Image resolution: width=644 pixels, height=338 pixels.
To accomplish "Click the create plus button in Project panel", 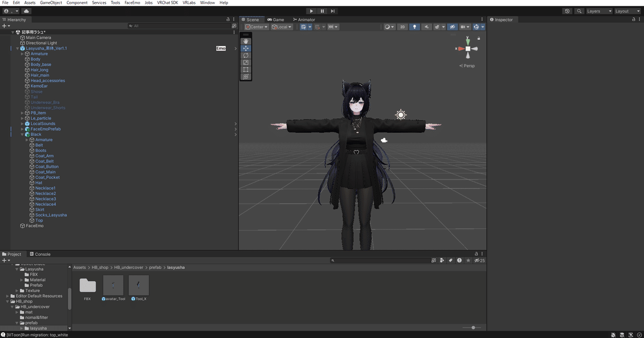I will pos(5,261).
